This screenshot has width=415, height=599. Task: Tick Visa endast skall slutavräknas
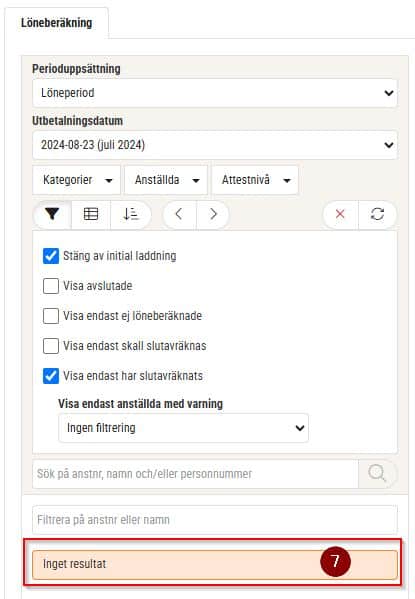[51, 346]
